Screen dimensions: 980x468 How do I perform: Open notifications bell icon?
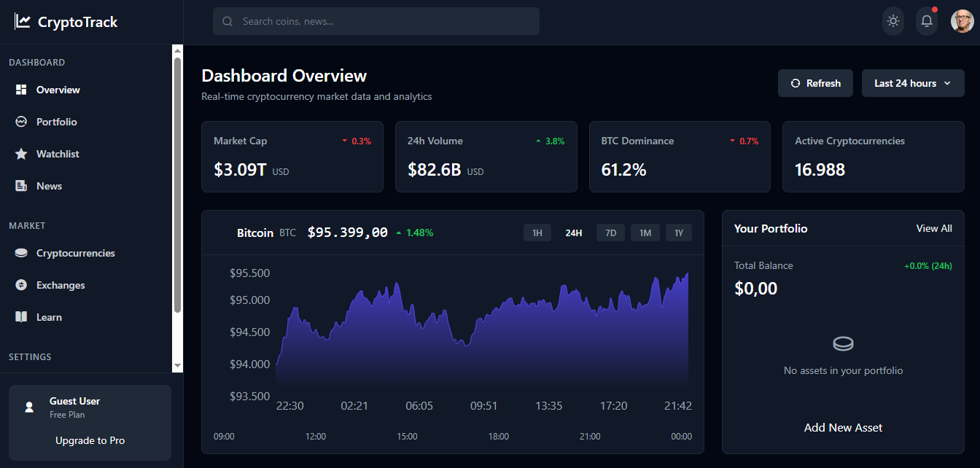click(x=927, y=21)
